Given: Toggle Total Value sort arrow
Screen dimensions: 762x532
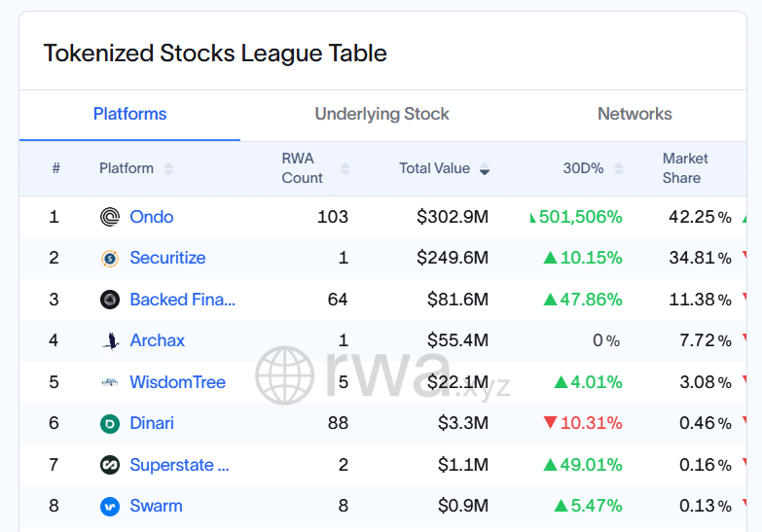Looking at the screenshot, I should click(485, 169).
